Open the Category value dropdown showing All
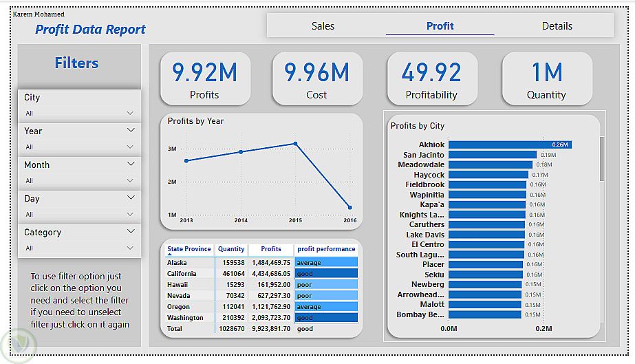 coord(79,248)
